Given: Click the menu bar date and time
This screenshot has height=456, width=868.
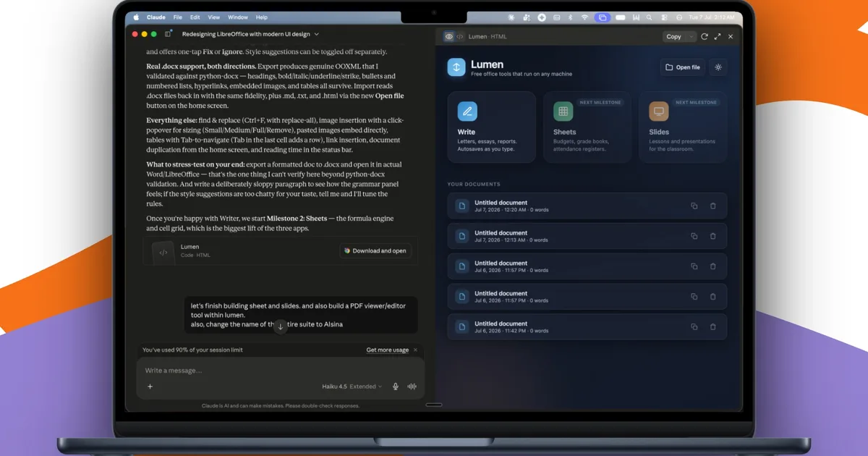Looking at the screenshot, I should pyautogui.click(x=712, y=17).
